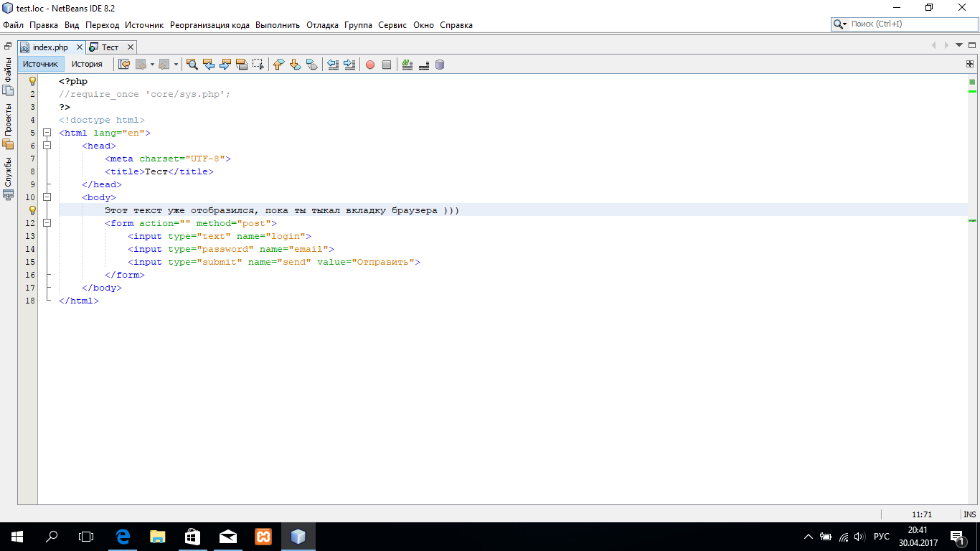Toggle the Toggle Bookmark icon
This screenshot has height=551, width=980.
point(312,65)
